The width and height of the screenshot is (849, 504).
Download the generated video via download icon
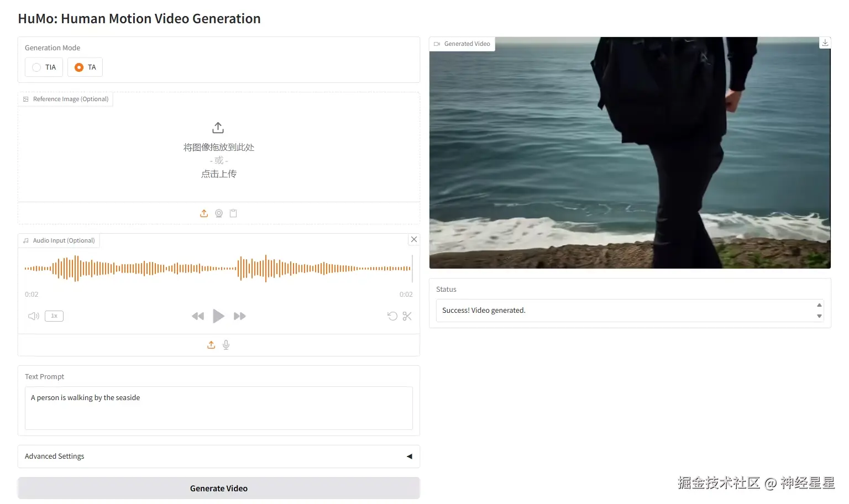coord(825,43)
